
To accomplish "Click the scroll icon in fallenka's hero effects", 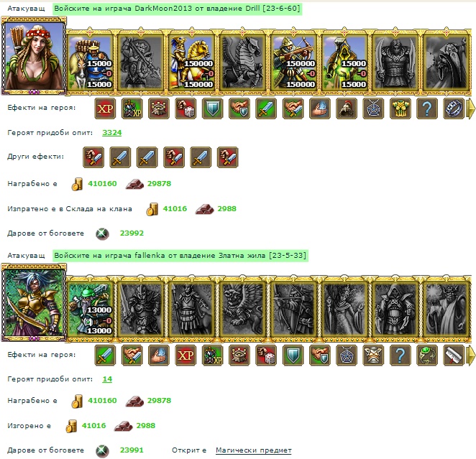I will pos(453,355).
